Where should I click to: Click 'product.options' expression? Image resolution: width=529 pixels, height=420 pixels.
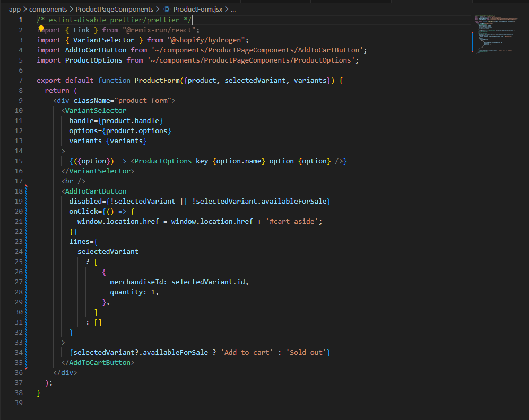coord(136,131)
